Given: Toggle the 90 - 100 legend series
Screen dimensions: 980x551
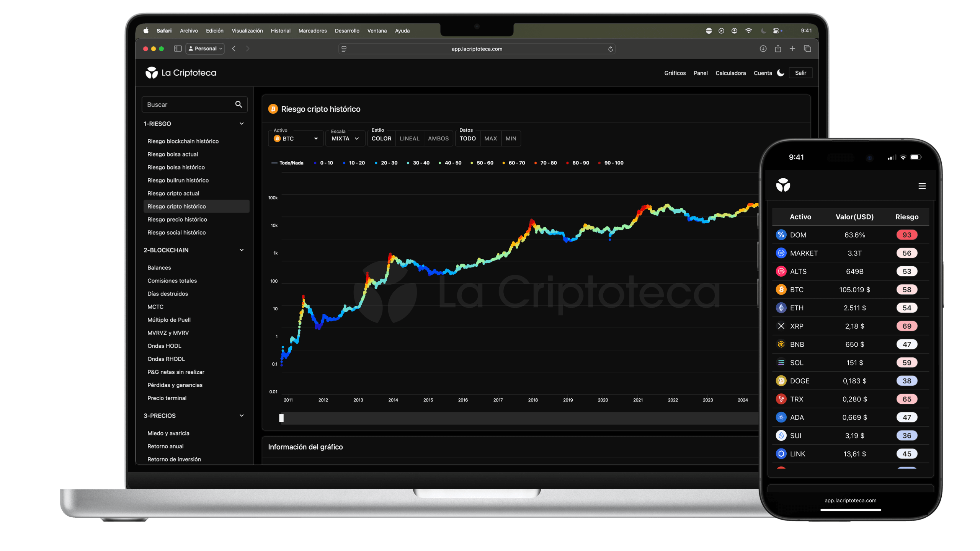Looking at the screenshot, I should (x=613, y=163).
